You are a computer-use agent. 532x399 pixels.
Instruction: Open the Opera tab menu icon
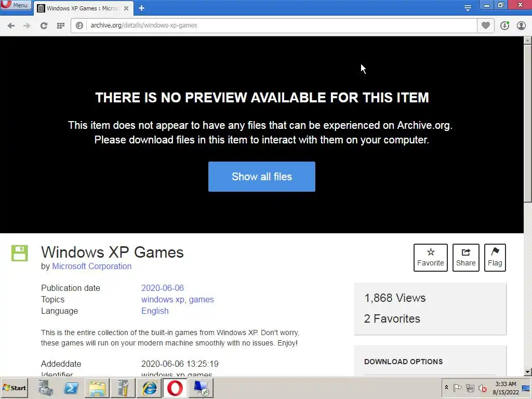468,8
